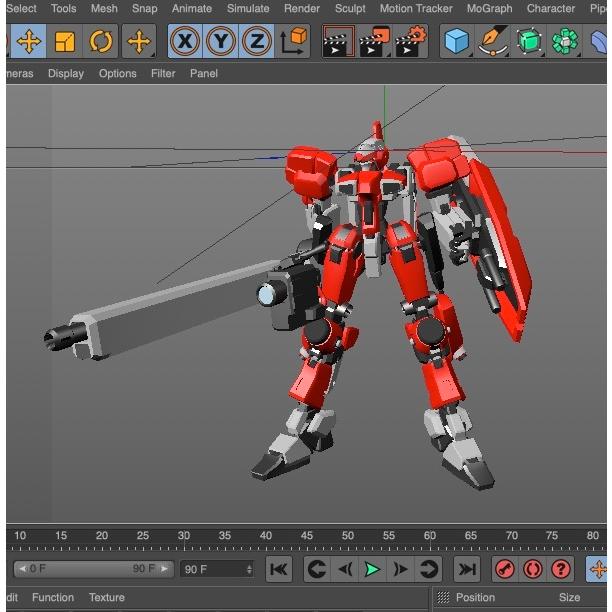
Task: Click the green Array modeling icon
Action: [564, 41]
